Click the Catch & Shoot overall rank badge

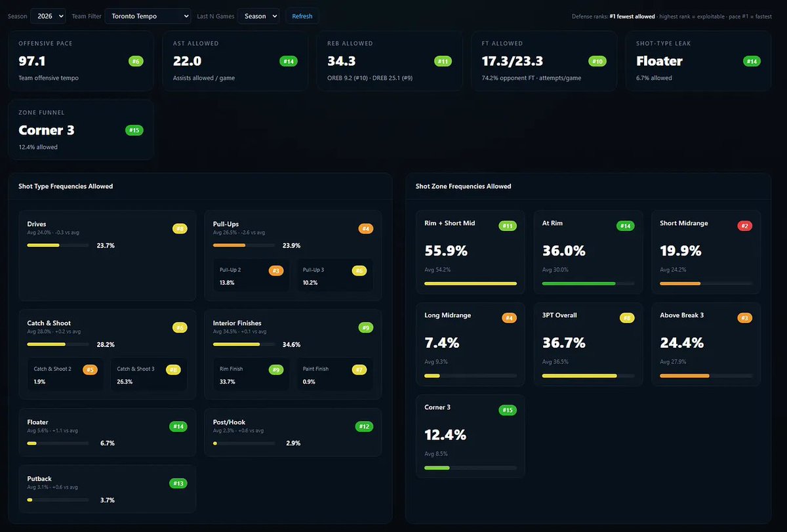click(180, 327)
